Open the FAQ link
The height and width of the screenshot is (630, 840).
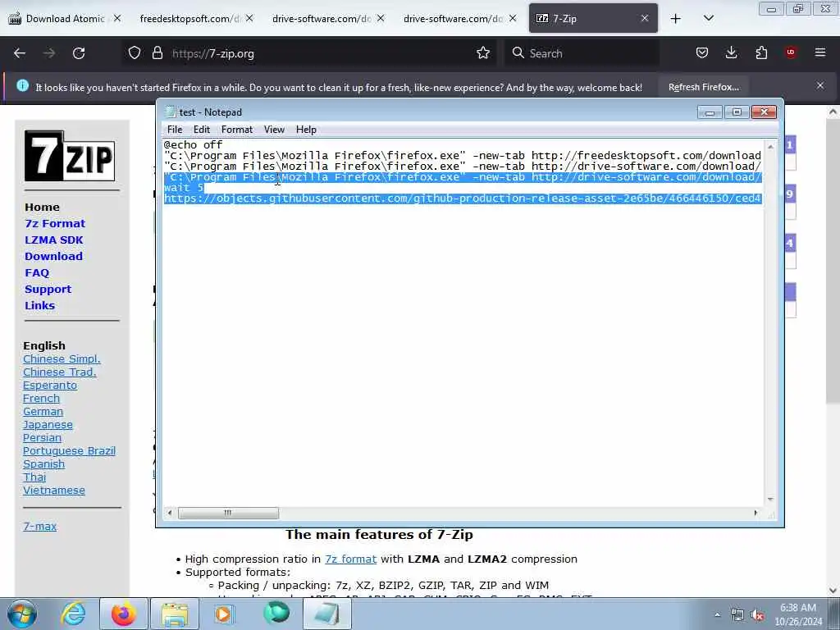click(37, 272)
